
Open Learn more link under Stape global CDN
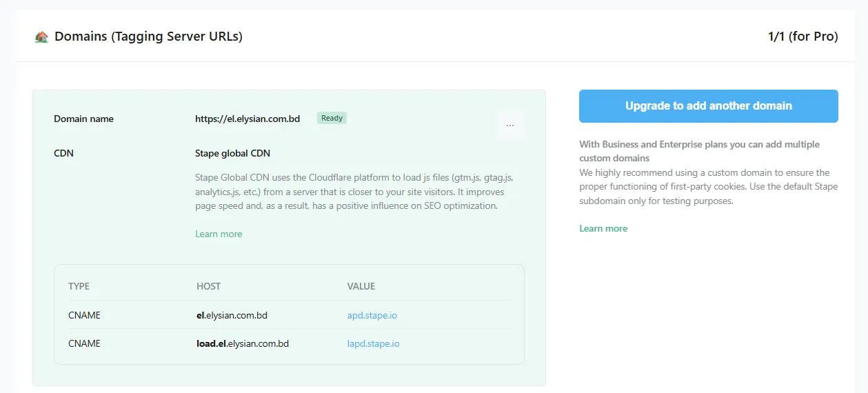[219, 234]
